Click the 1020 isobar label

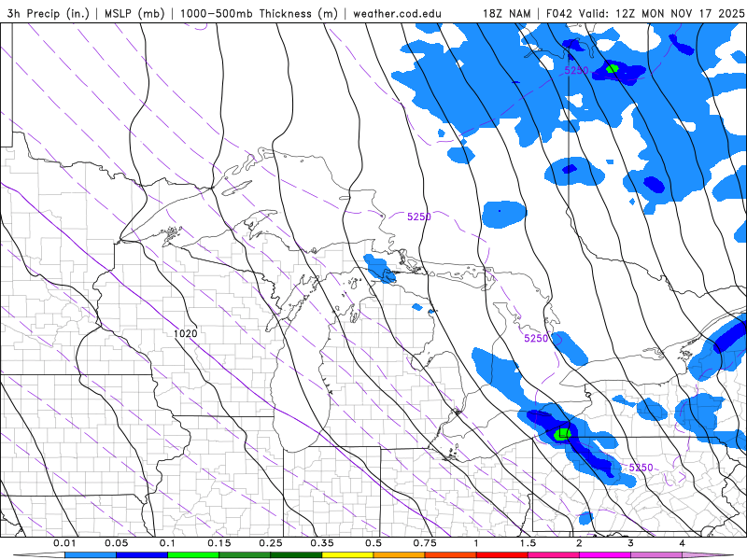tap(185, 333)
